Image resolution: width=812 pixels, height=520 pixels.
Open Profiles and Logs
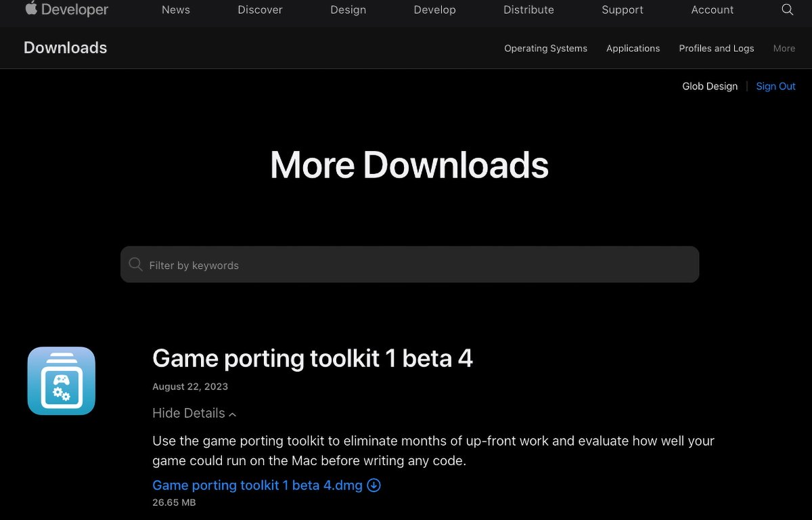[x=717, y=48]
